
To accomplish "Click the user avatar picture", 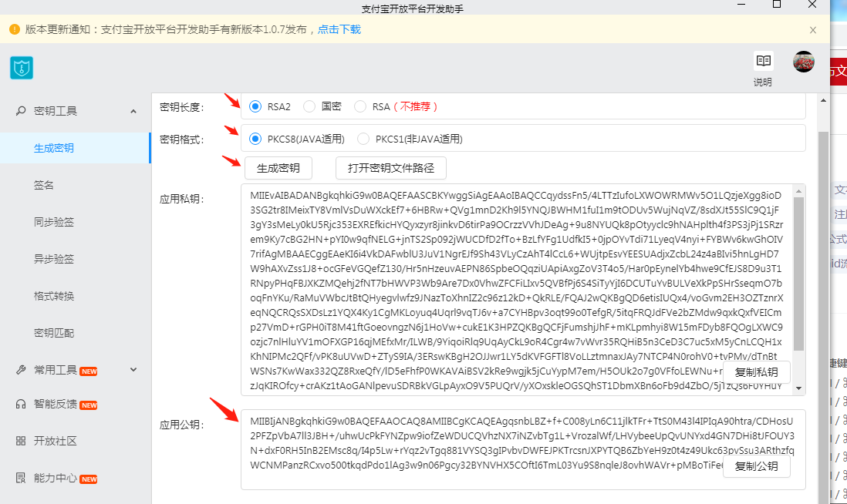I will (x=803, y=62).
